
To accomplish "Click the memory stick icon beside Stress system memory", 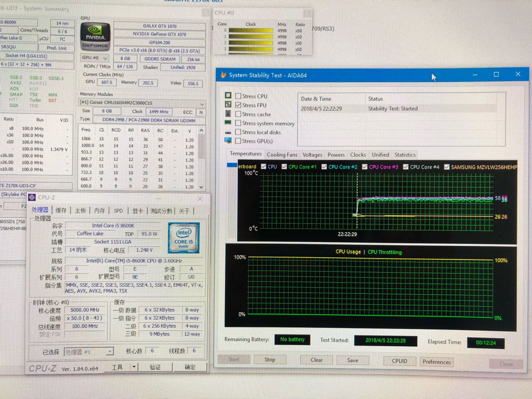I will click(228, 123).
